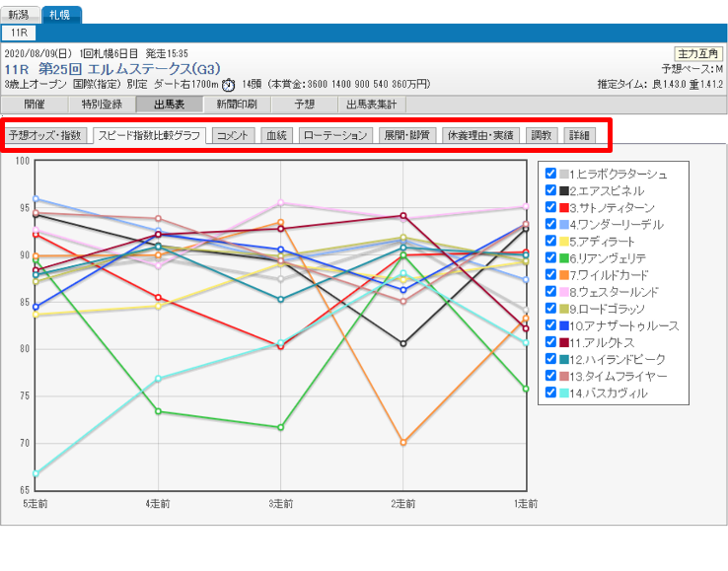Click the stopwatch icon next to ダート右1700m
This screenshot has height=571, width=728.
[x=229, y=85]
